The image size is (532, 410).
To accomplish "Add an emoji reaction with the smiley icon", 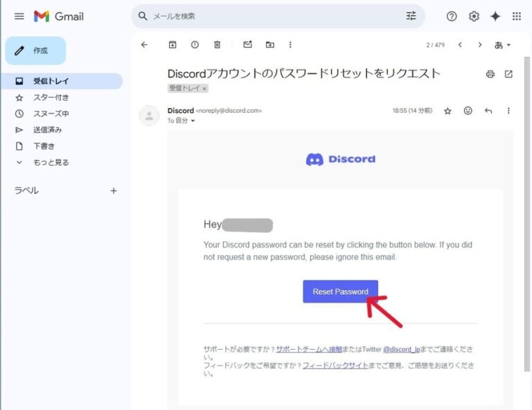I will (468, 111).
